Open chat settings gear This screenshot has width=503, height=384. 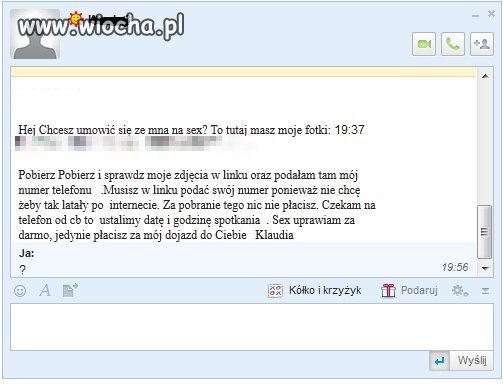(460, 291)
